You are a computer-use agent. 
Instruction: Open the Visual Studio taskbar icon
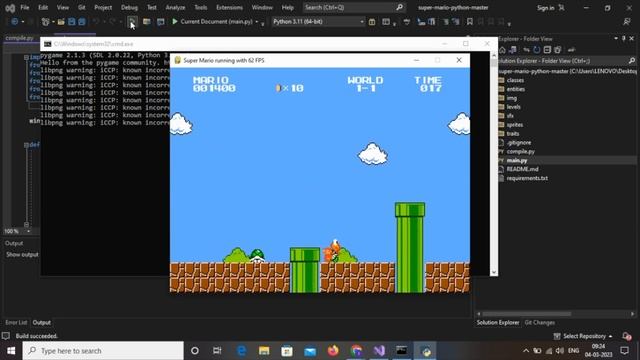379,351
